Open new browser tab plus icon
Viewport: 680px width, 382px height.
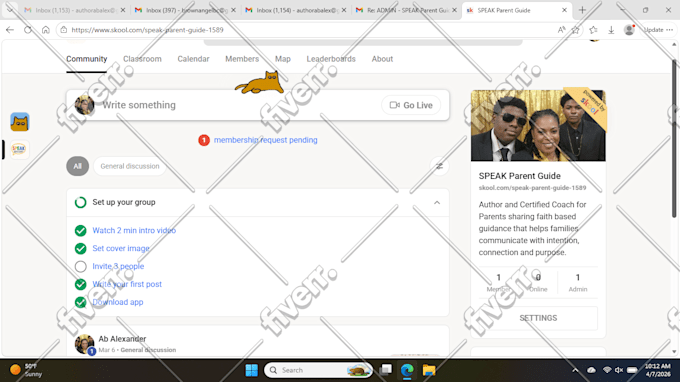click(582, 10)
